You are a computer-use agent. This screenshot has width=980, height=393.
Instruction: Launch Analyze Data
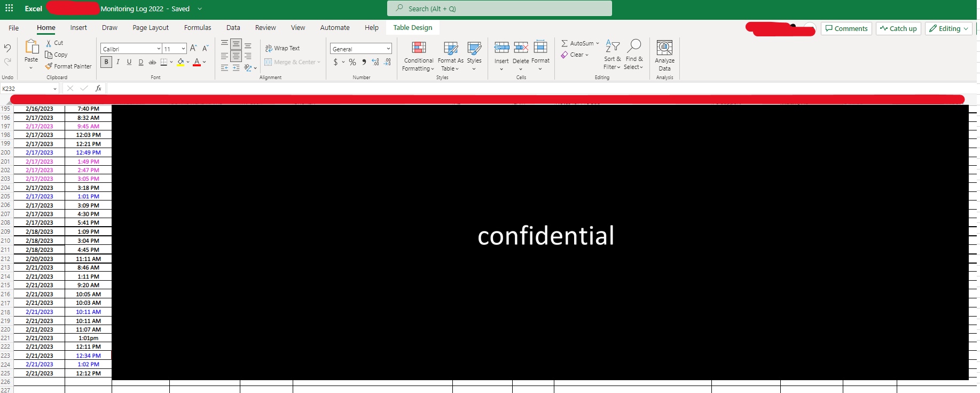[x=665, y=56]
